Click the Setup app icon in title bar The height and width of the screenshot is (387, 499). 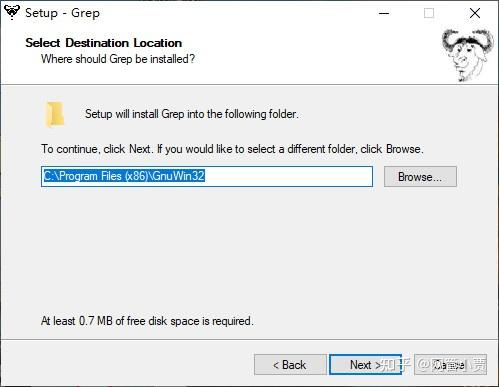[x=12, y=12]
